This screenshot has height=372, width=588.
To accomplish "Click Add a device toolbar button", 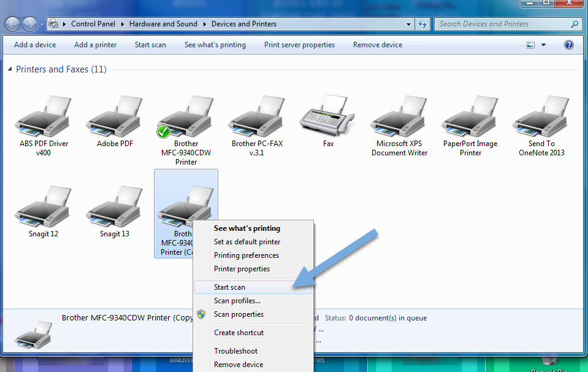I will pos(35,45).
